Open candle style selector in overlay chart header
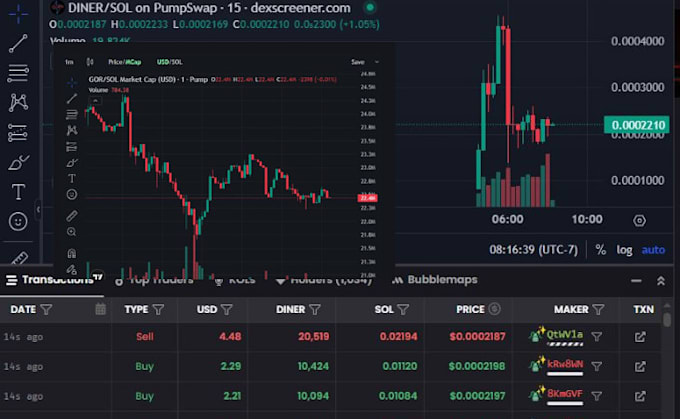 90,62
